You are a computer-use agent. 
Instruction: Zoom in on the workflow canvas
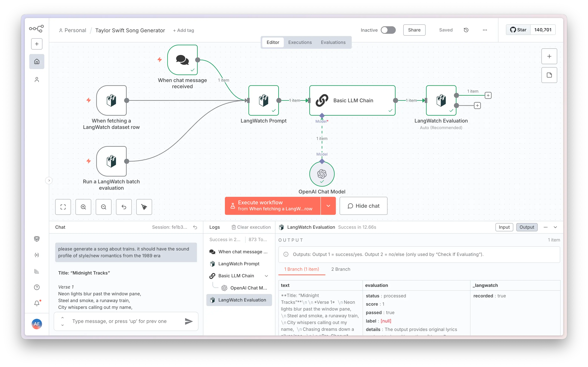(83, 207)
